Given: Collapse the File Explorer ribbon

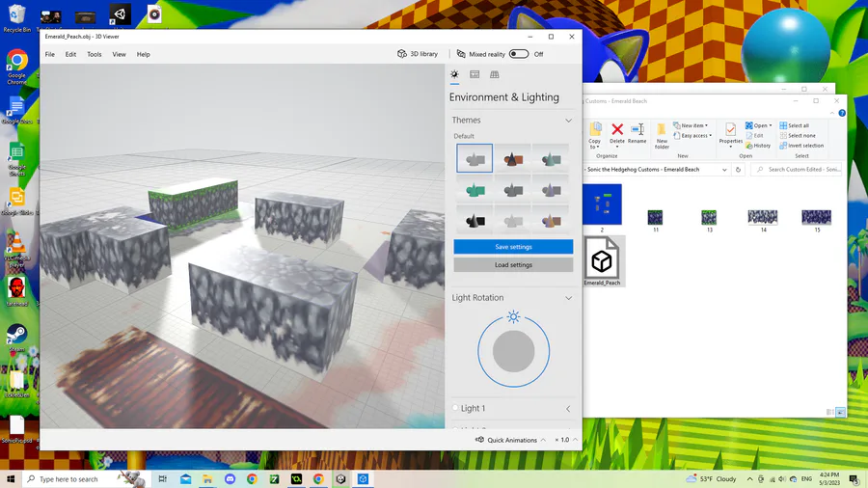Looking at the screenshot, I should [x=832, y=113].
